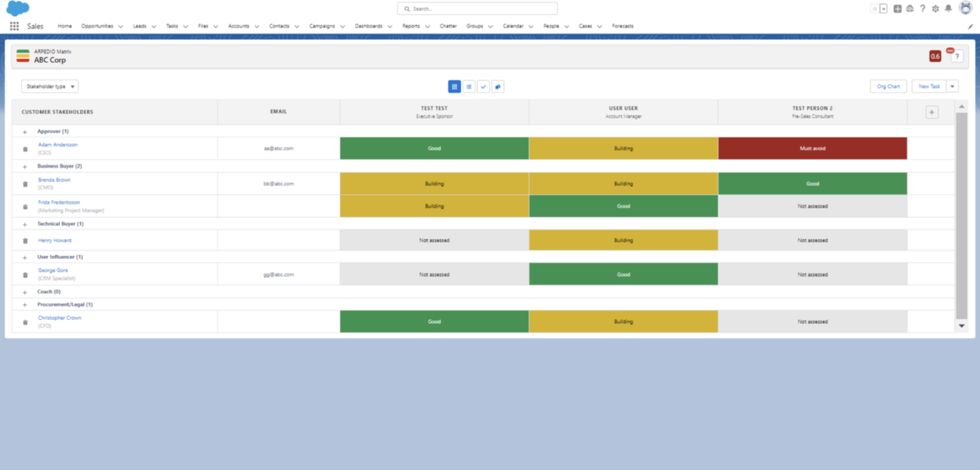Add stakeholder to Coach group plus
This screenshot has height=470, width=980.
(x=25, y=292)
